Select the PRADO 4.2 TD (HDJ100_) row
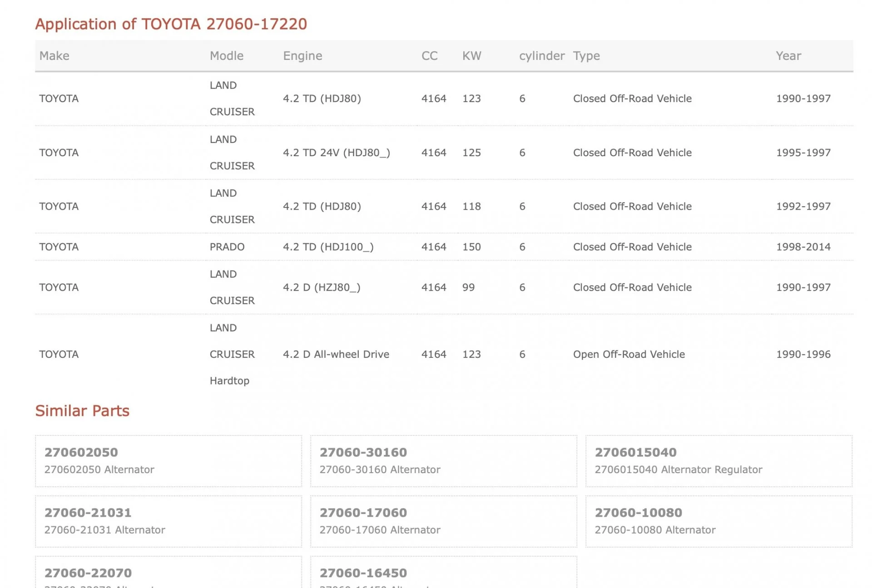 [x=227, y=247]
